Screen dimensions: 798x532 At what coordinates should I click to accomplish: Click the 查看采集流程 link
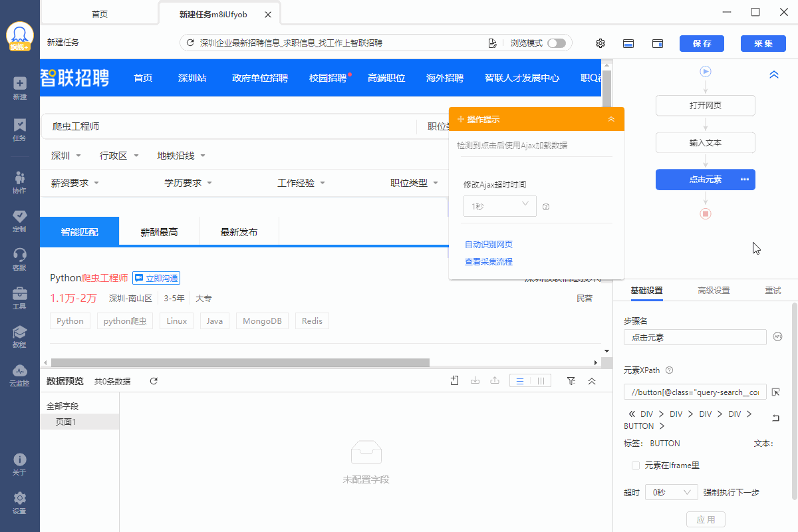pyautogui.click(x=488, y=262)
